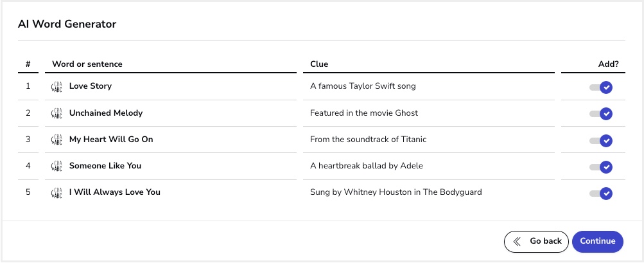Click scramble icon next to My Heart Will Go On
644x263 pixels.
coord(57,140)
